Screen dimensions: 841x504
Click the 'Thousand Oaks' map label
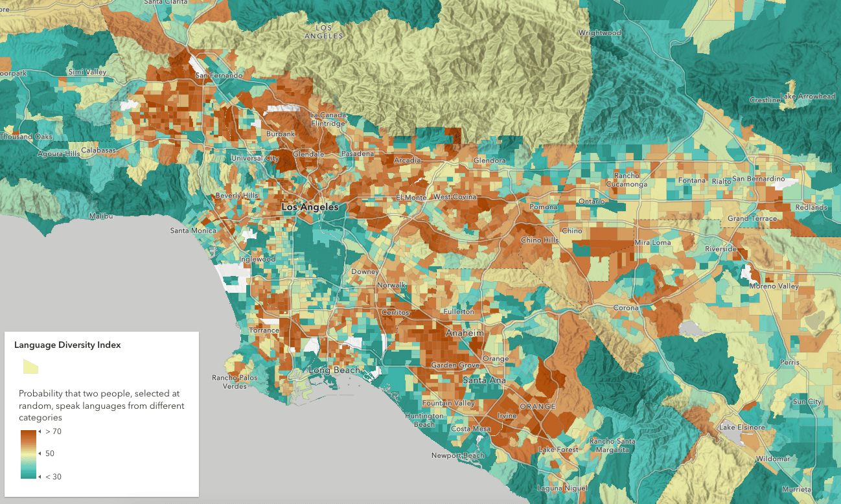[x=27, y=137]
